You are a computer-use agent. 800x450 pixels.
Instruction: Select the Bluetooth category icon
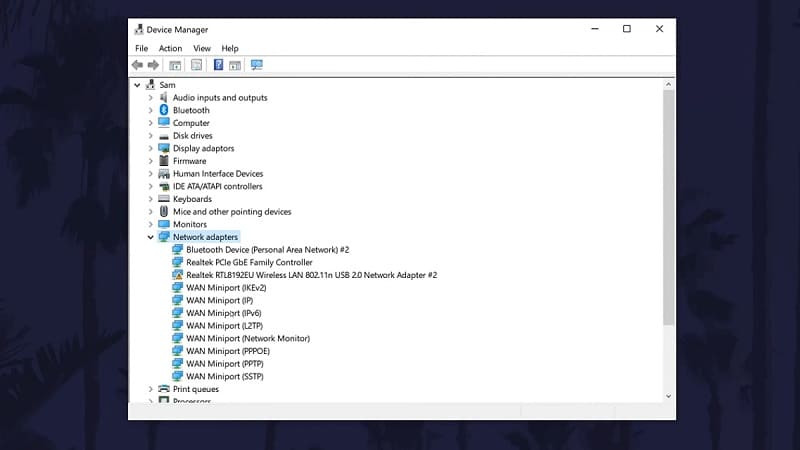coord(164,110)
